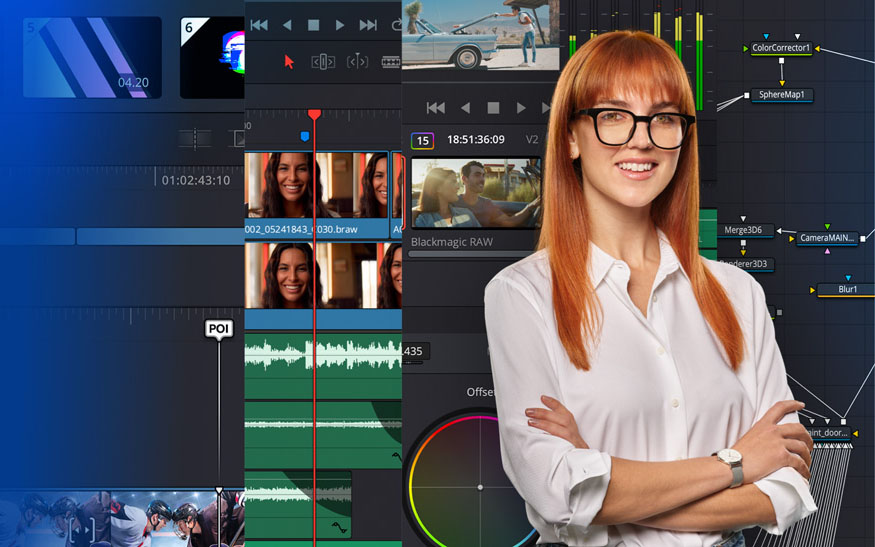Click yellow input arrow of Blur1 node
Screen dimensions: 875x547
coord(813,290)
